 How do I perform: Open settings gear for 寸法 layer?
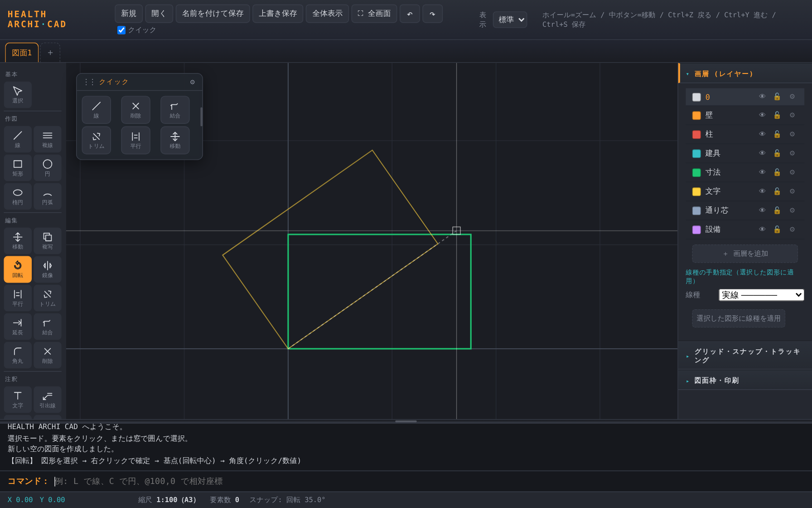coord(792,172)
